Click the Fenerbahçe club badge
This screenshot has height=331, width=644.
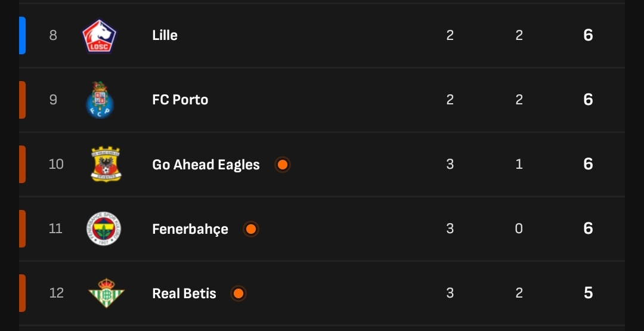click(103, 228)
